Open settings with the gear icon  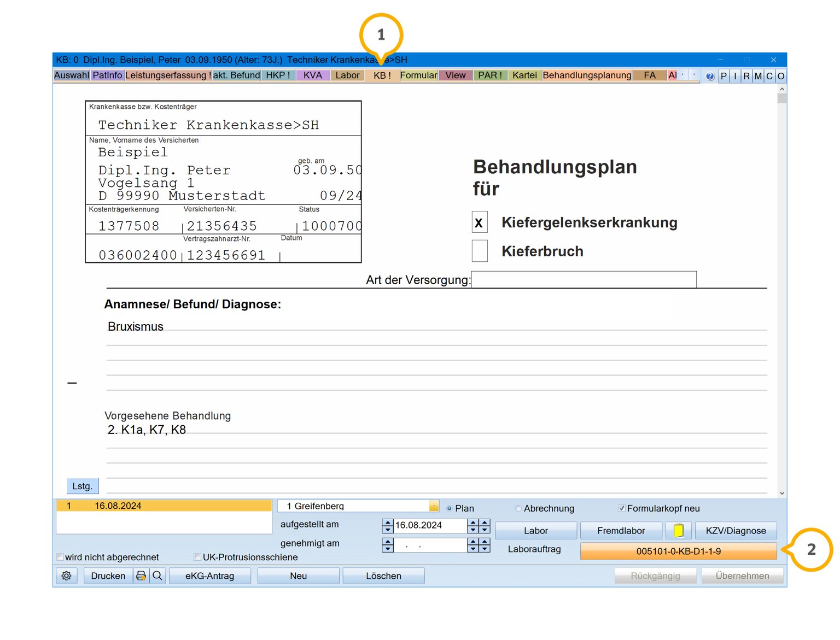tap(67, 576)
